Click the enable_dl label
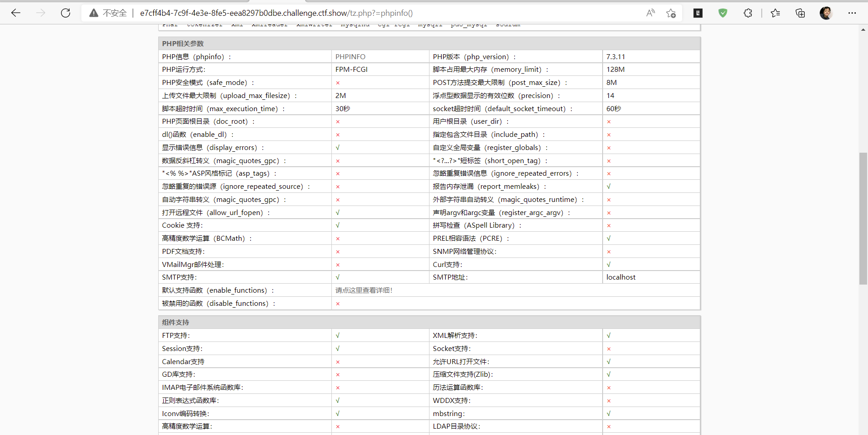868x435 pixels. pyautogui.click(x=198, y=135)
